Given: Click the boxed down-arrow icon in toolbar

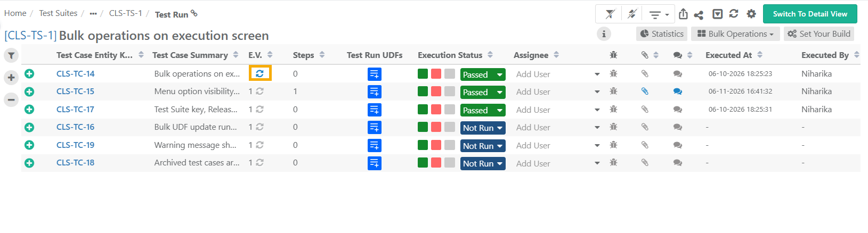Looking at the screenshot, I should [x=718, y=14].
